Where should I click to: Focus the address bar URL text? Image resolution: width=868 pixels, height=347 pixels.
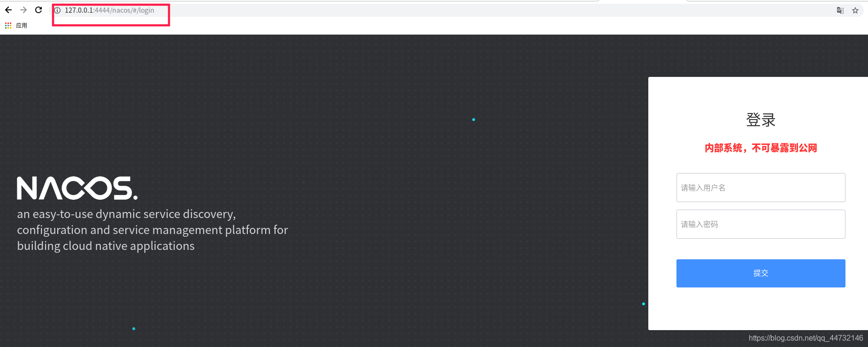coord(109,10)
